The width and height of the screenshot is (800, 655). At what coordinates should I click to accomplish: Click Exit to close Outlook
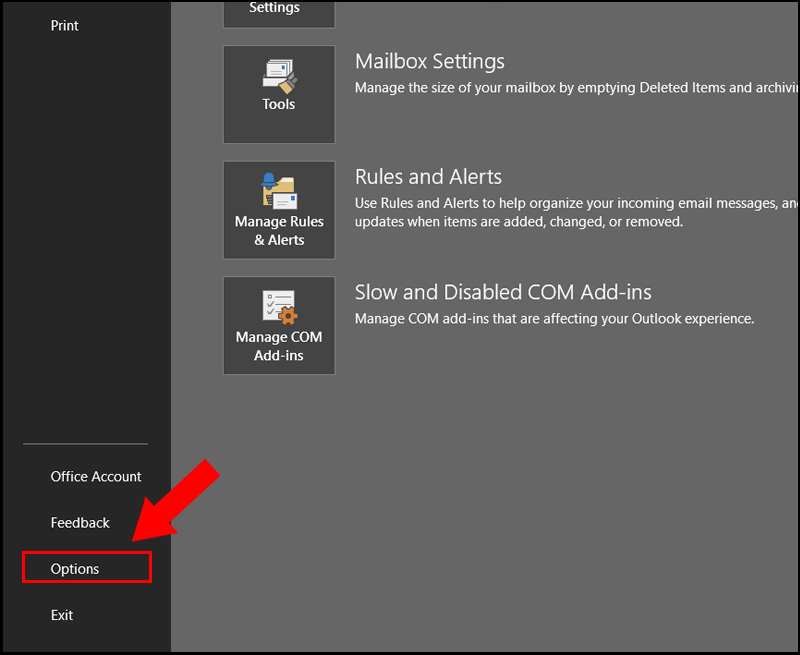(x=61, y=615)
